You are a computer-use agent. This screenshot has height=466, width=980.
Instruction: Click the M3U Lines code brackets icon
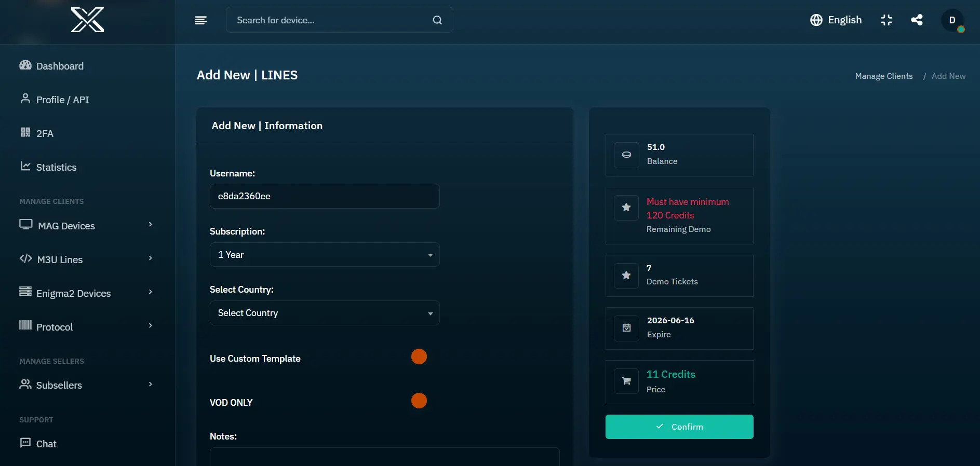26,258
